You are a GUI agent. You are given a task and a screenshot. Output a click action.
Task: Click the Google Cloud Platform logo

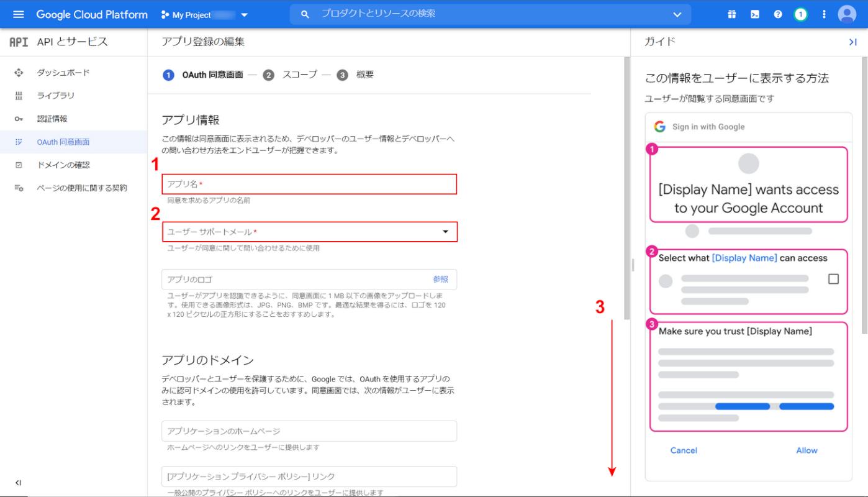point(92,14)
